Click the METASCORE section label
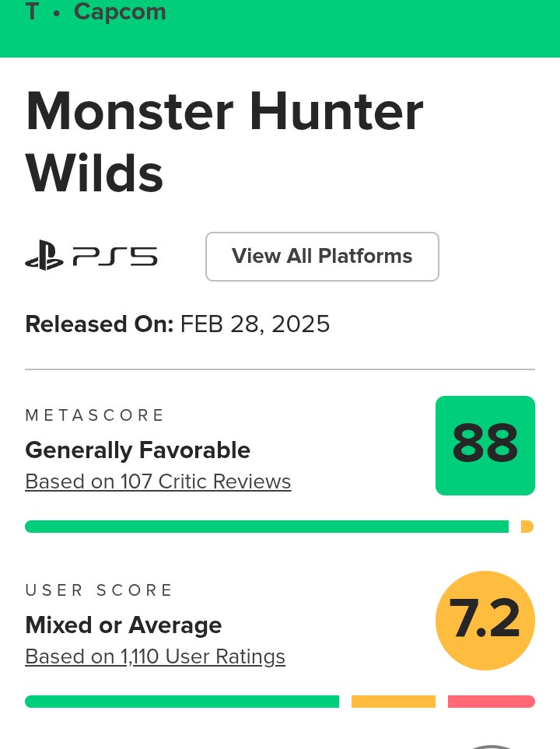The width and height of the screenshot is (560, 749). click(x=95, y=415)
